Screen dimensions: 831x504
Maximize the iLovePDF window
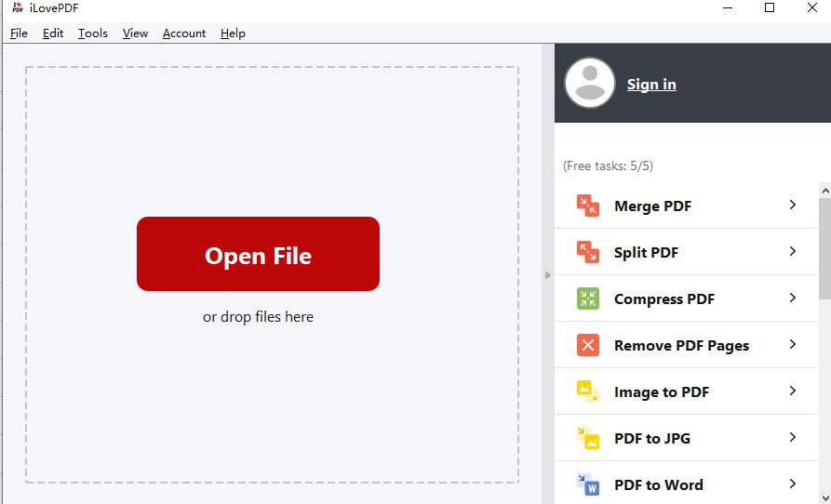pyautogui.click(x=770, y=8)
